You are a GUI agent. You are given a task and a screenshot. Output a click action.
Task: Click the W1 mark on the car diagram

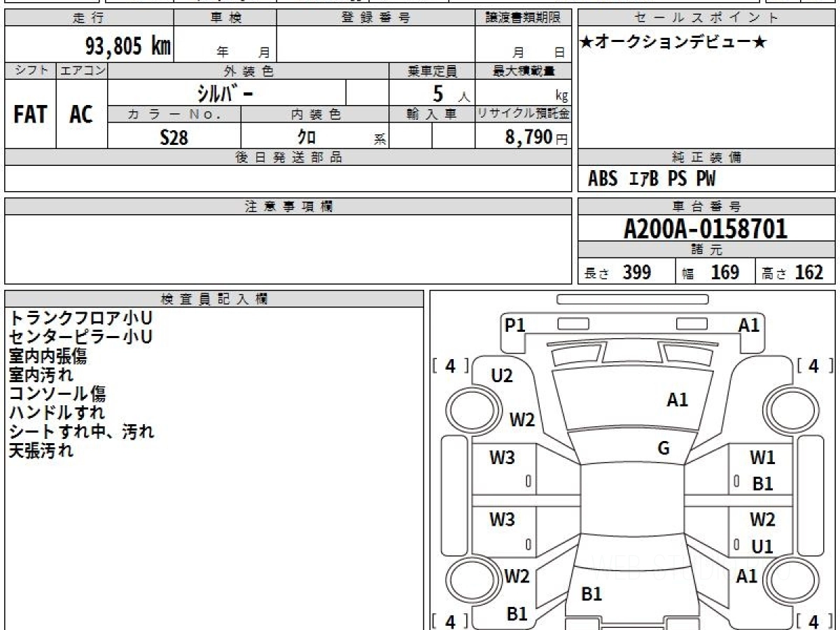[762, 458]
